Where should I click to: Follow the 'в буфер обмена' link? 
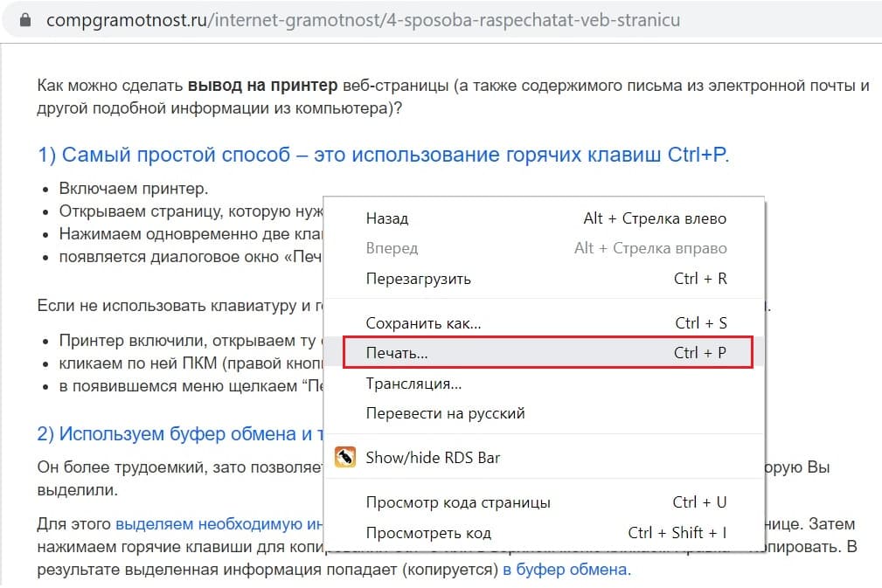tap(566, 570)
